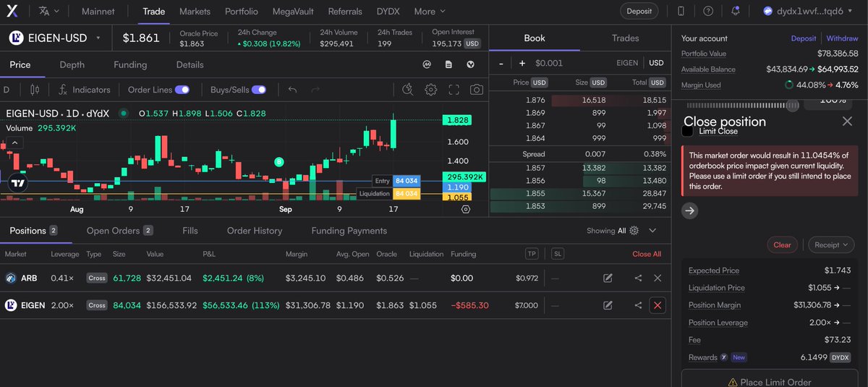
Task: Close the Close position panel
Action: (847, 121)
